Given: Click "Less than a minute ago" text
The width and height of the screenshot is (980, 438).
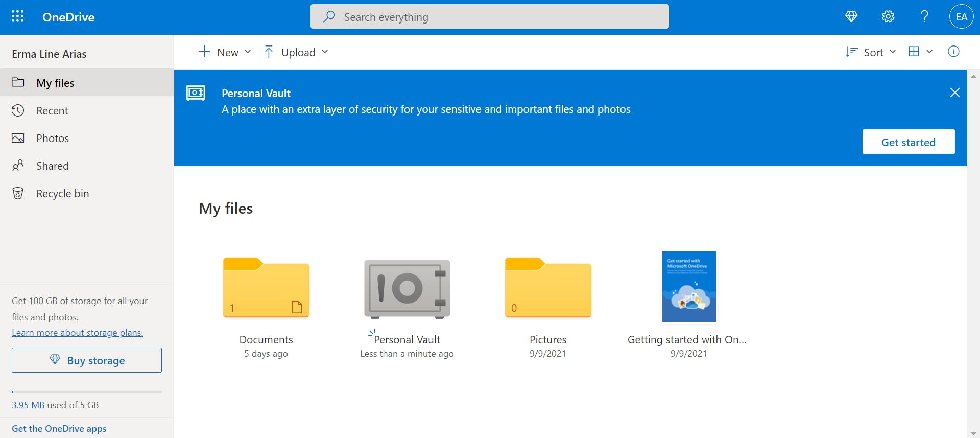Looking at the screenshot, I should pyautogui.click(x=407, y=354).
